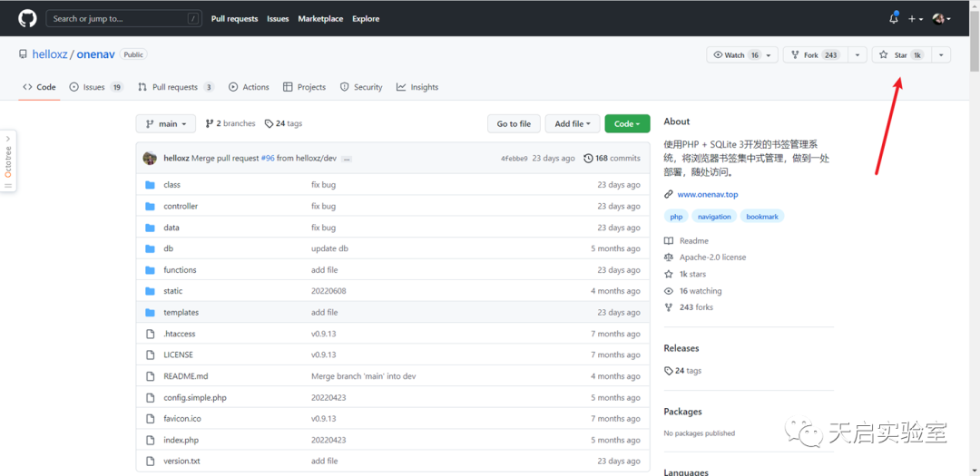The height and width of the screenshot is (476, 980).
Task: Open pull request #96 link
Action: click(x=268, y=158)
